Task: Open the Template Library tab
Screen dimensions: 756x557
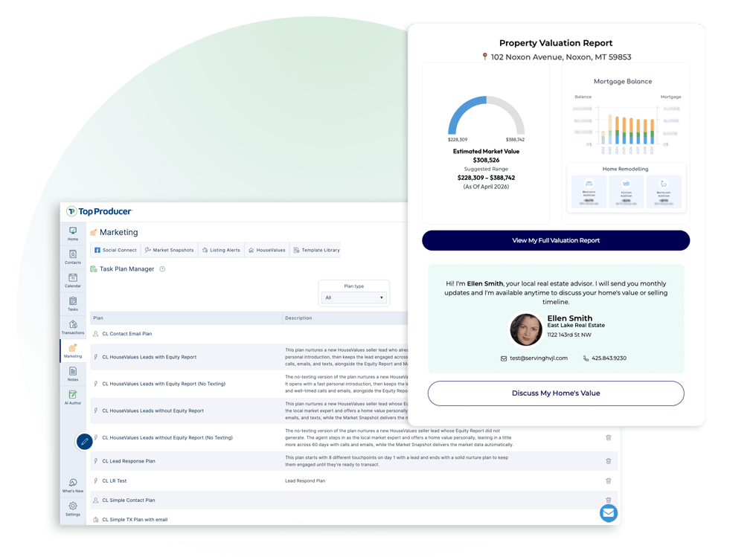Action: pos(317,250)
